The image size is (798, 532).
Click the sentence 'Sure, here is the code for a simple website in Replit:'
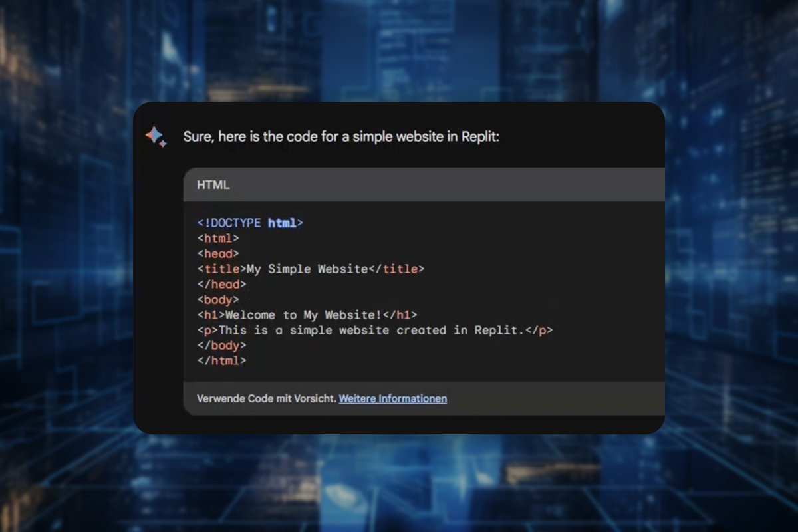tap(341, 137)
